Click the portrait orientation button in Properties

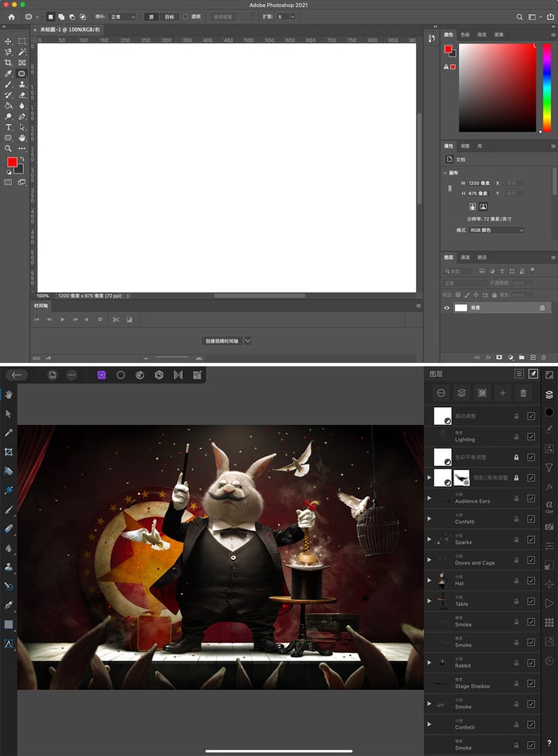[x=473, y=207]
